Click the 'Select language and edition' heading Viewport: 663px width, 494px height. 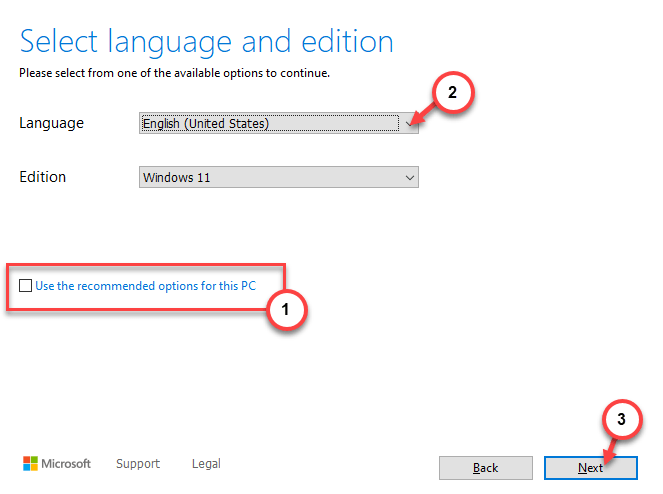[206, 41]
